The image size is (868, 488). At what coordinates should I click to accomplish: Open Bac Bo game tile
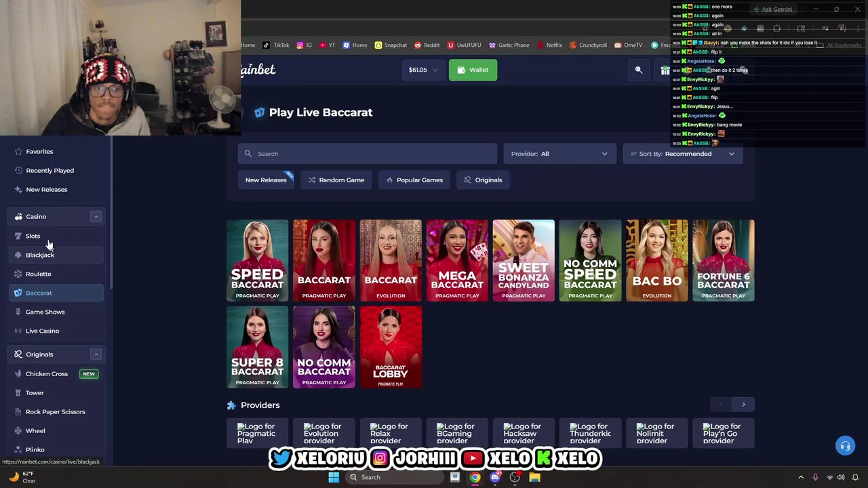pos(656,260)
